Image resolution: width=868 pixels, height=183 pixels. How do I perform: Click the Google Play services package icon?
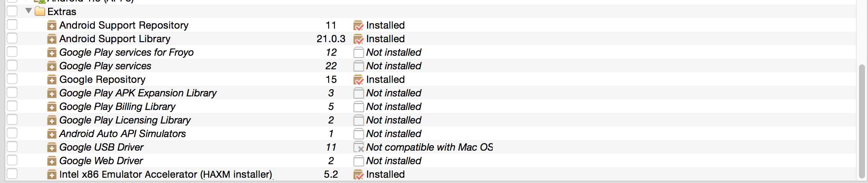click(52, 67)
